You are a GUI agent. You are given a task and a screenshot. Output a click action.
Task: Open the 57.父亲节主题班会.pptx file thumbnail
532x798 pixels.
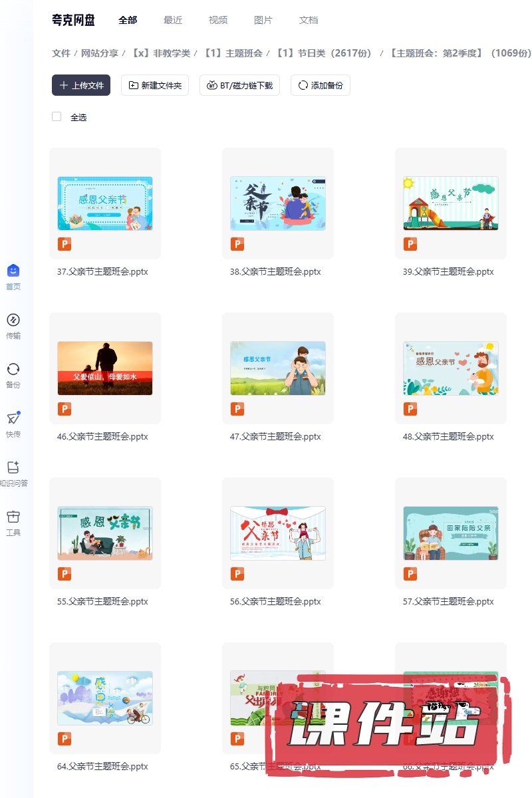451,533
